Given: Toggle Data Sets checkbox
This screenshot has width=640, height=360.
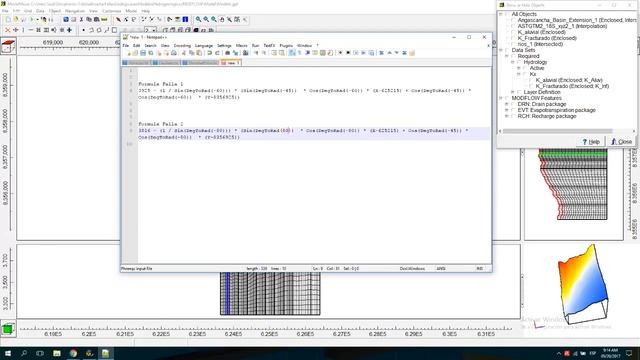Looking at the screenshot, I should (508, 50).
